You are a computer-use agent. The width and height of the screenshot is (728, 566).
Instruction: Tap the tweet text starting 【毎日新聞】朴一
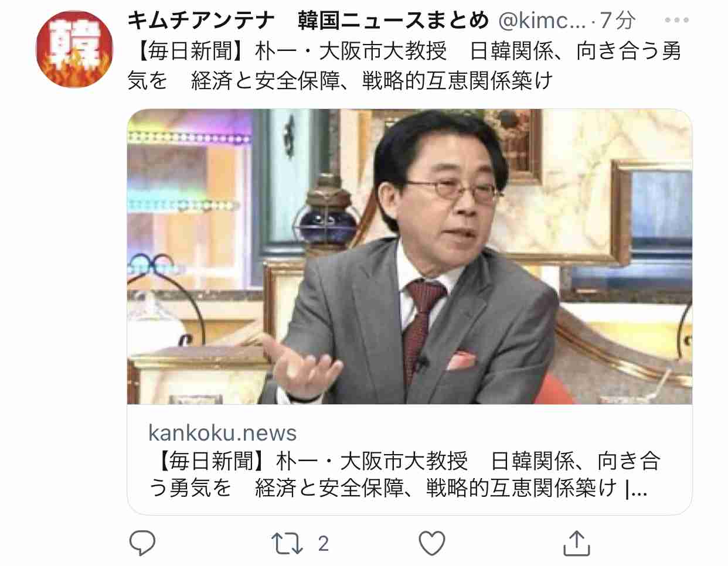tap(404, 65)
